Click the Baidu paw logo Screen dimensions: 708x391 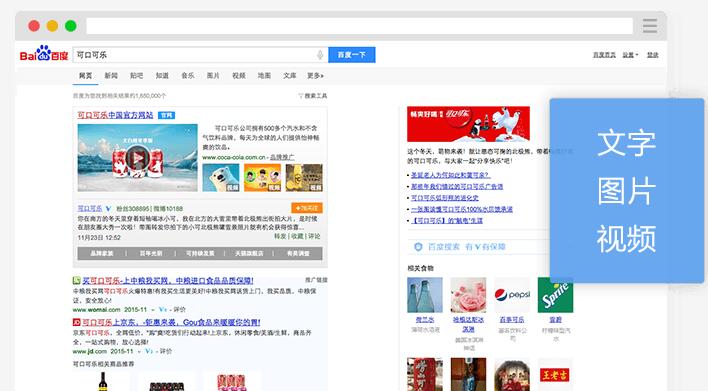click(x=44, y=54)
